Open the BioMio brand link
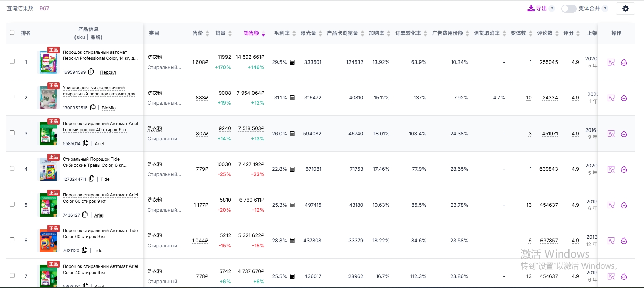 (109, 108)
